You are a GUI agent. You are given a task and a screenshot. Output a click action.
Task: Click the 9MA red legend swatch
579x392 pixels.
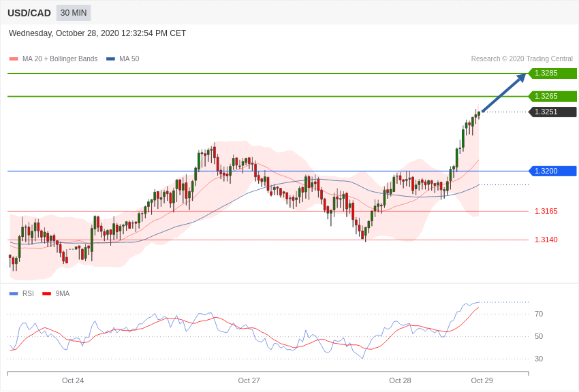tap(47, 294)
